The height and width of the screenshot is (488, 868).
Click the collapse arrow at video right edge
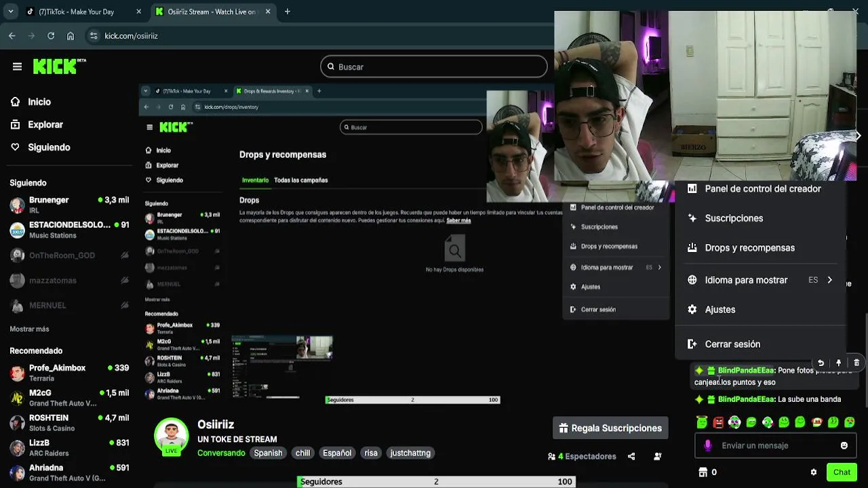point(858,136)
